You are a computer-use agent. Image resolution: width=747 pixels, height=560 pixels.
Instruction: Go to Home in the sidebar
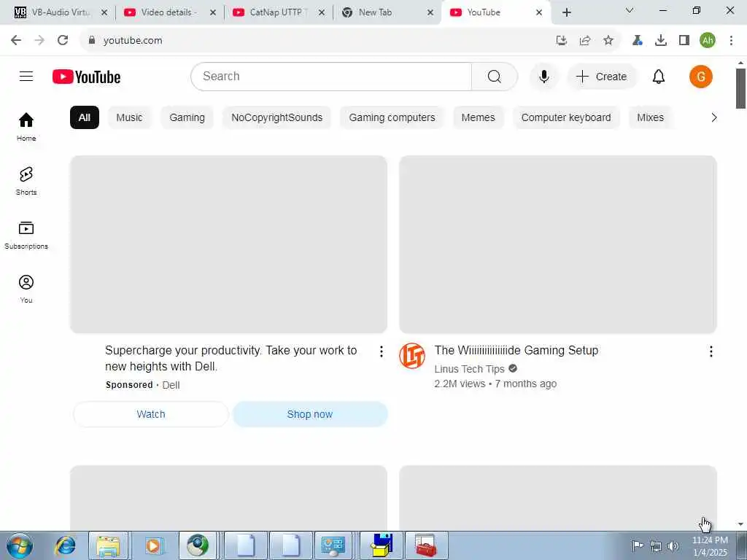point(26,127)
